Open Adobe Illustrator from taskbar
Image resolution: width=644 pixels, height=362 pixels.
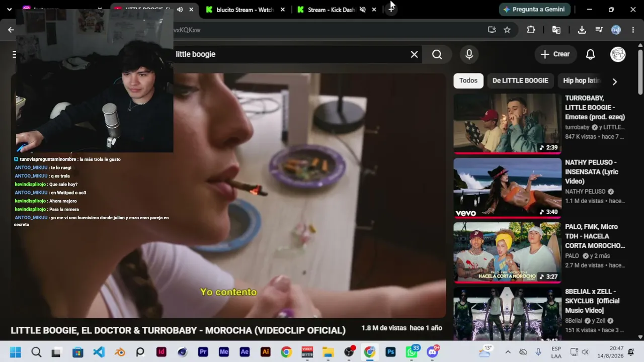click(266, 352)
